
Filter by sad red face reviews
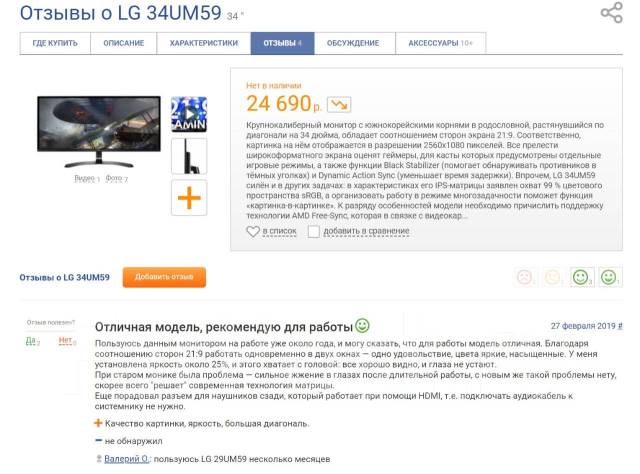[524, 277]
